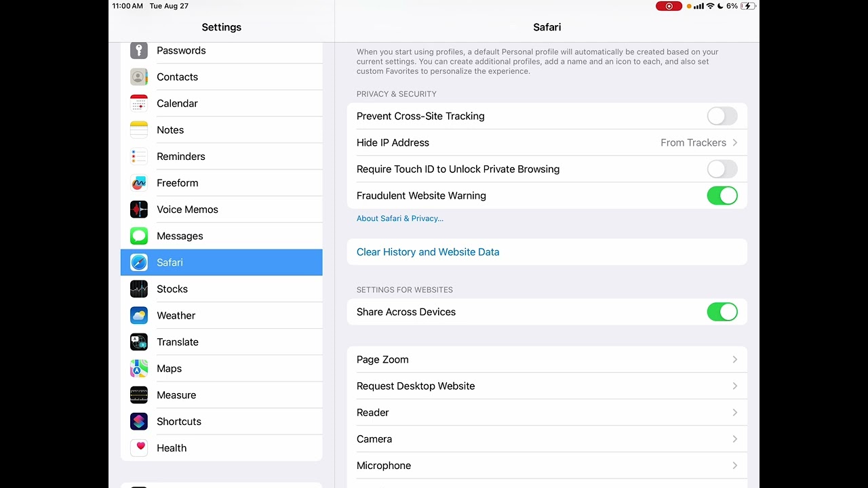Tap the Passwords key icon

[139, 50]
